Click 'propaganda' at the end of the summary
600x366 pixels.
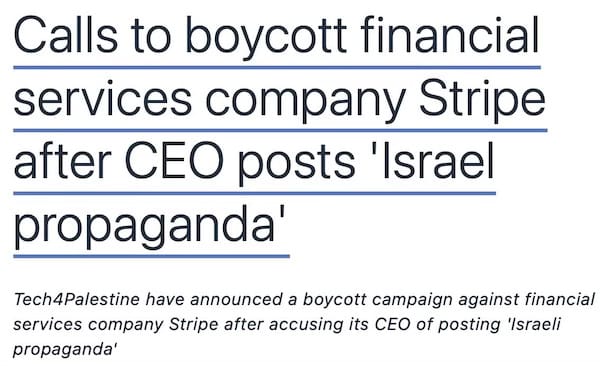coord(65,350)
